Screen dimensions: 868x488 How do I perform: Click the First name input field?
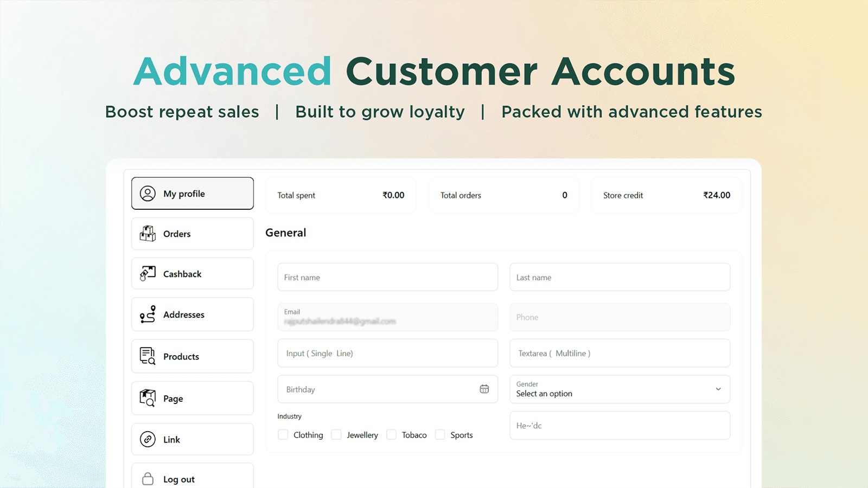click(x=387, y=277)
